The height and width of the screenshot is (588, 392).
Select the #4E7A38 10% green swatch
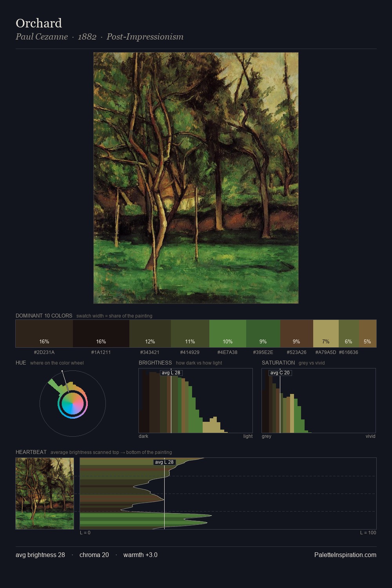pyautogui.click(x=228, y=334)
